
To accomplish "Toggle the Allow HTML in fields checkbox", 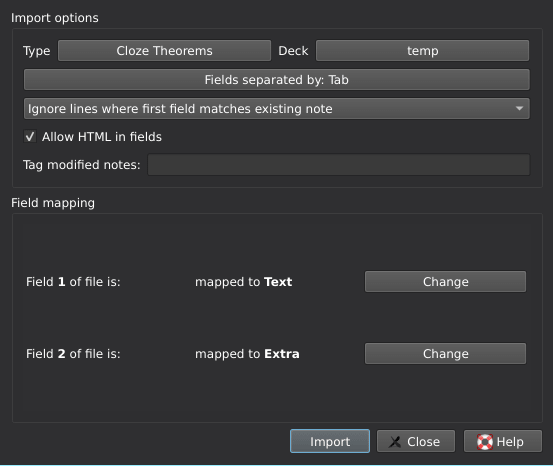I will point(30,137).
